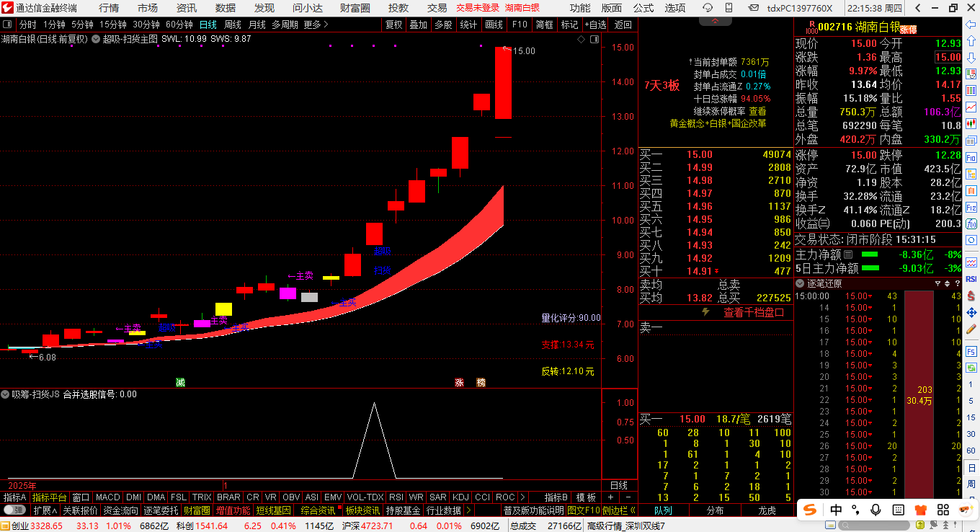Click the blue left arrow sidebar icon
This screenshot has height=532, width=980.
tap(971, 25)
